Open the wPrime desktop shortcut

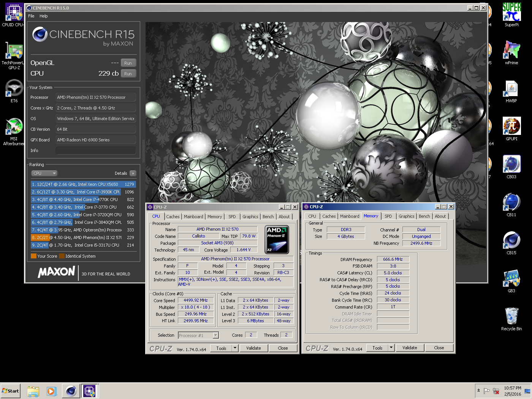coord(511,53)
